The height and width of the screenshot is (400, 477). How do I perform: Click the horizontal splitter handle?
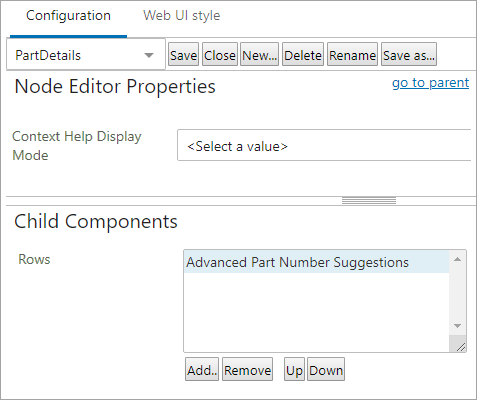tap(369, 201)
